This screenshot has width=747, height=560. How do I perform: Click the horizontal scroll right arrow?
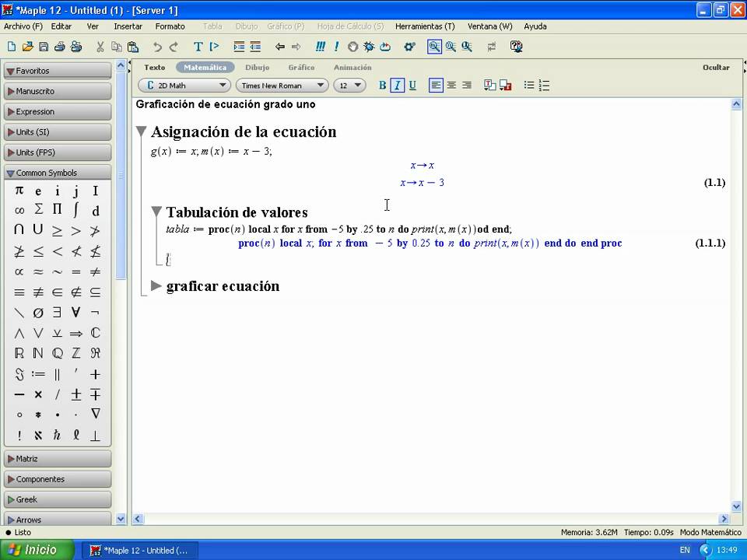point(724,519)
